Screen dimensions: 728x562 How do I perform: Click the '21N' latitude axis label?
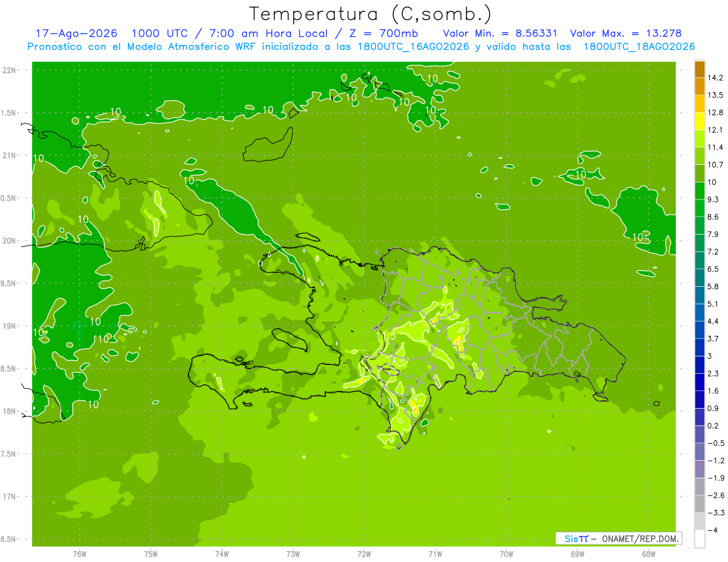[9, 156]
